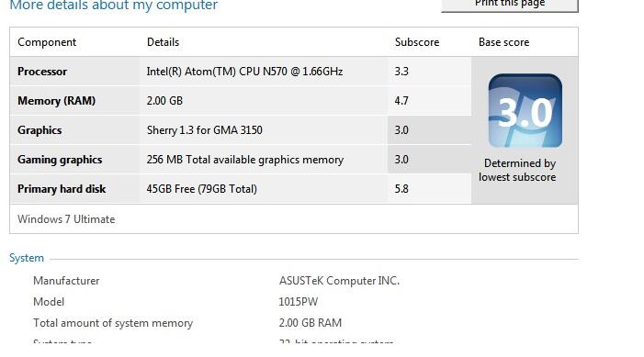Click the 5.8 hard disk subscore
The width and height of the screenshot is (644, 357).
(401, 189)
